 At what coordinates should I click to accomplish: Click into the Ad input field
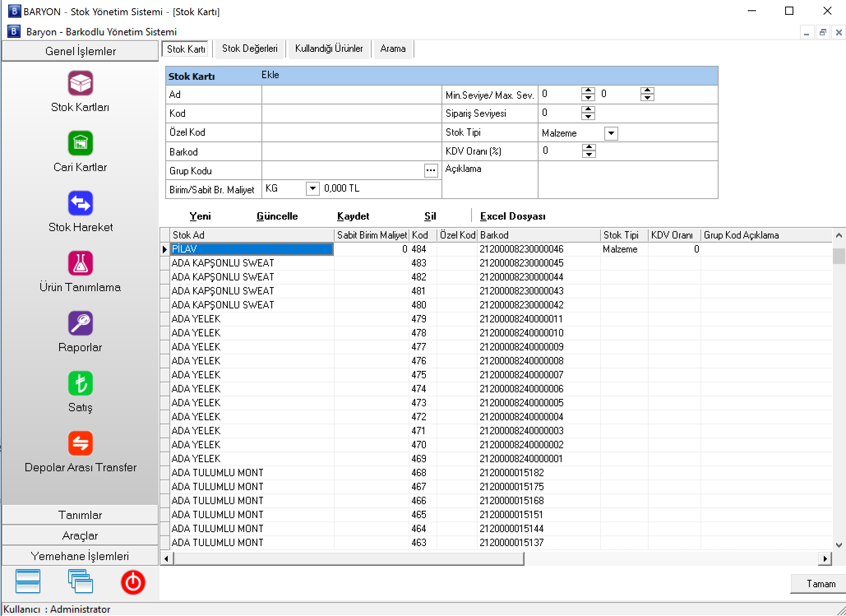point(351,95)
